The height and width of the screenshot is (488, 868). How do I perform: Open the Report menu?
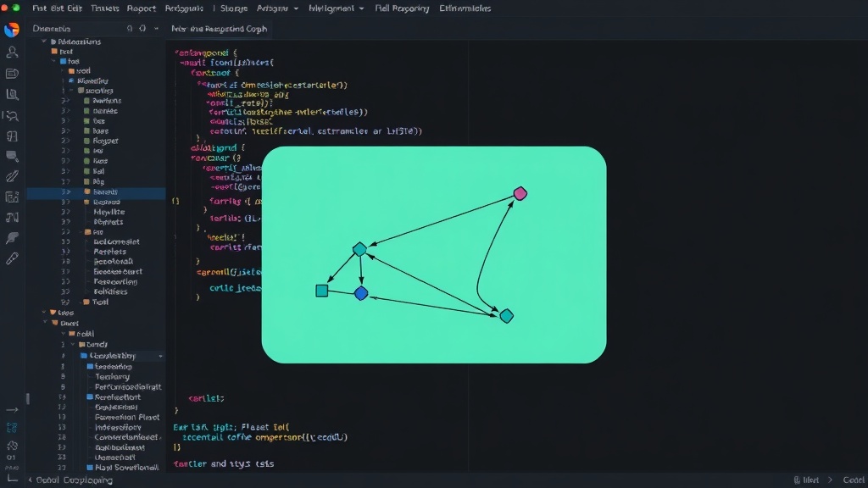pyautogui.click(x=142, y=8)
